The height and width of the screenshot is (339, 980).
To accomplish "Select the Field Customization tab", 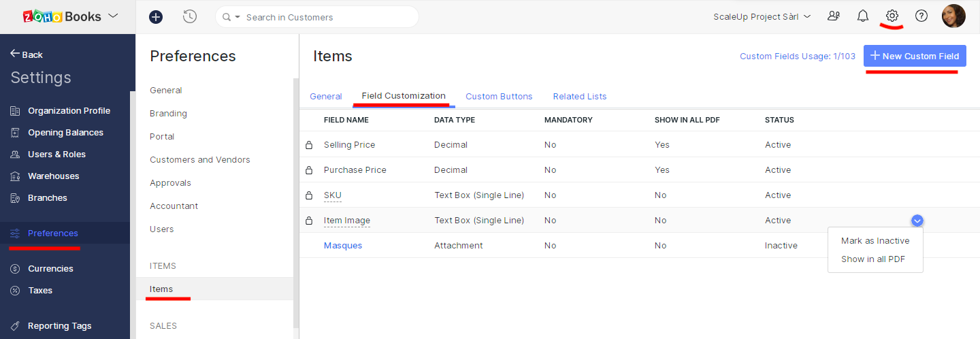I will click(404, 96).
